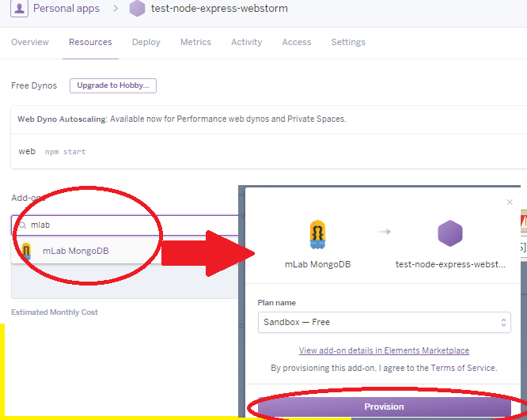Image resolution: width=527 pixels, height=420 pixels.
Task: Go to the Metrics tab
Action: [x=195, y=43]
